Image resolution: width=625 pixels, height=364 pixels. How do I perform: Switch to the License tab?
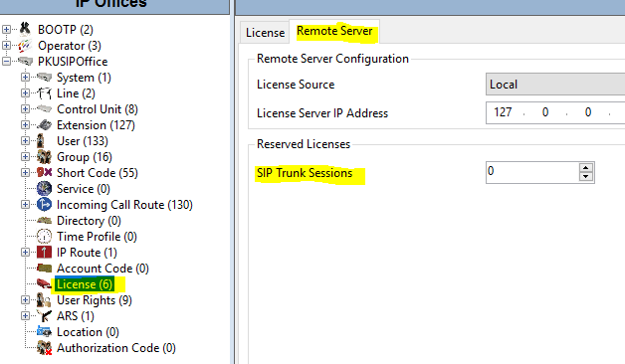(x=265, y=32)
